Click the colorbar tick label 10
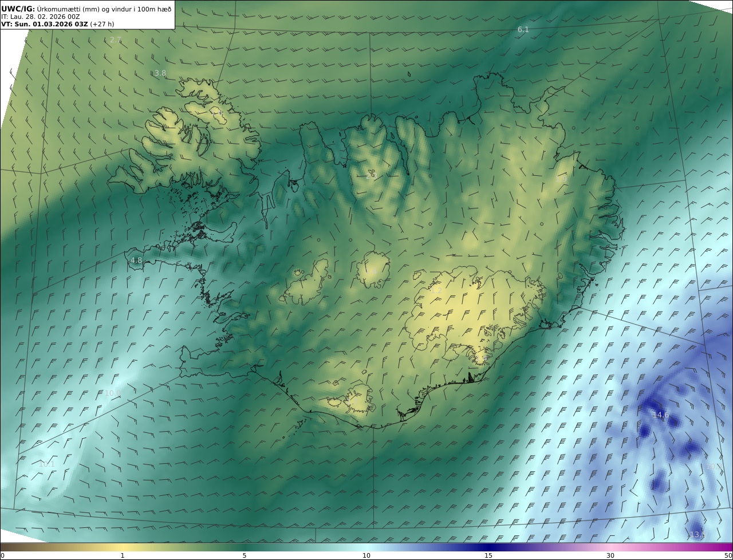The width and height of the screenshot is (733, 560). click(x=366, y=555)
